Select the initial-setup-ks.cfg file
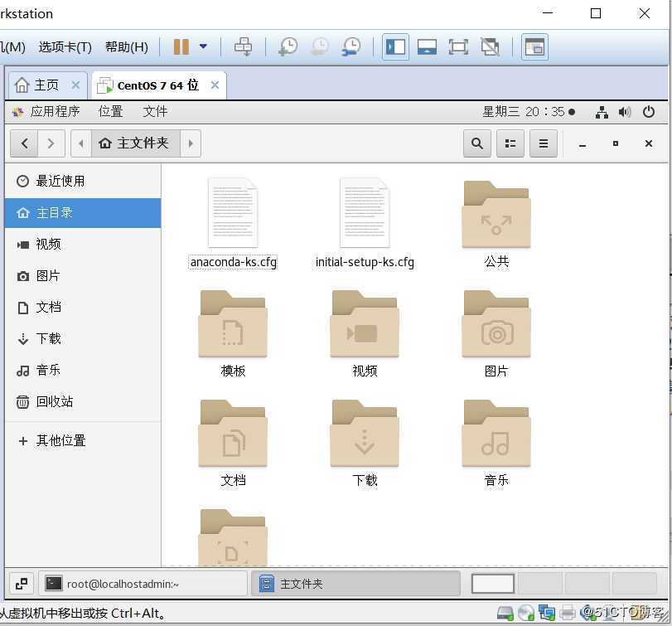The width and height of the screenshot is (672, 626). coord(365,223)
